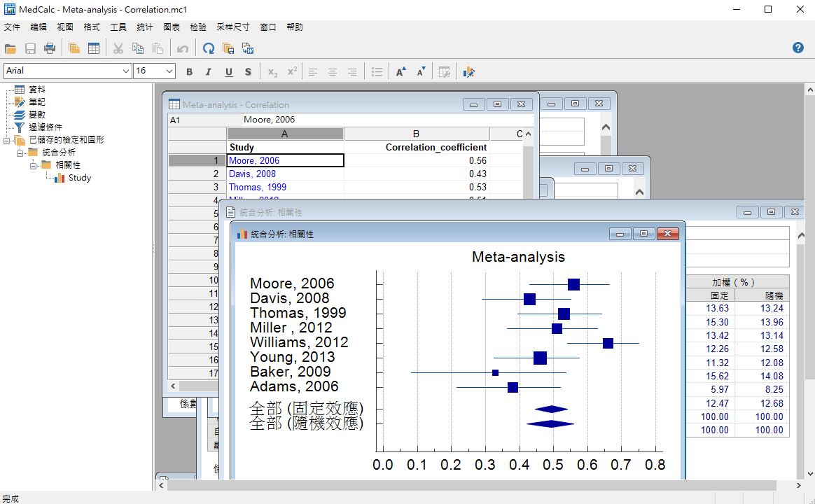The width and height of the screenshot is (815, 504).
Task: Click the export to Word icon
Action: coord(248,48)
